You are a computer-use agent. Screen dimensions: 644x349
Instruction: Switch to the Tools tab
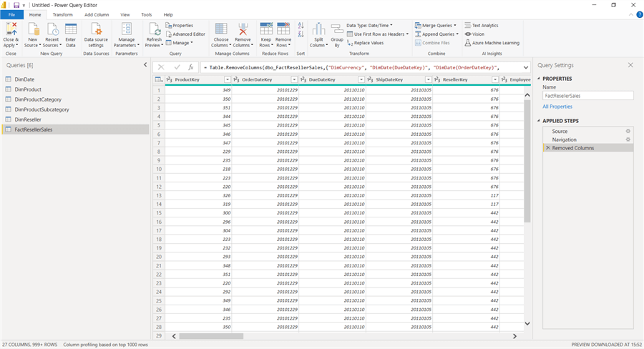tap(147, 15)
